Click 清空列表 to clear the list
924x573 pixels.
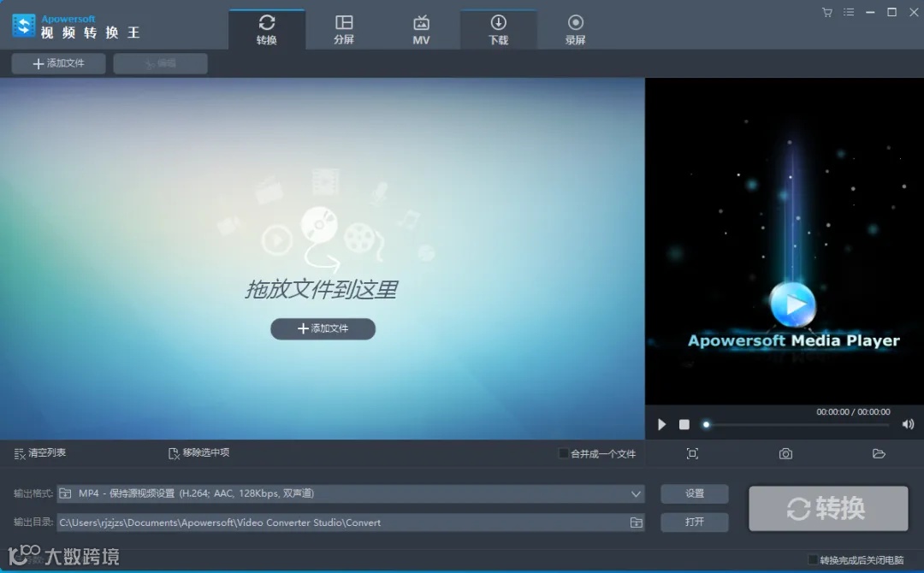click(40, 453)
